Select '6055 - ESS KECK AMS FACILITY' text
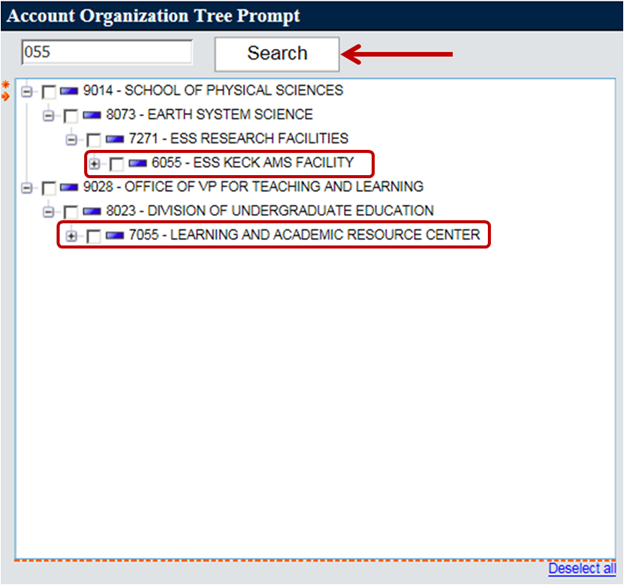Viewport: 624px width, 585px height. coord(253,162)
